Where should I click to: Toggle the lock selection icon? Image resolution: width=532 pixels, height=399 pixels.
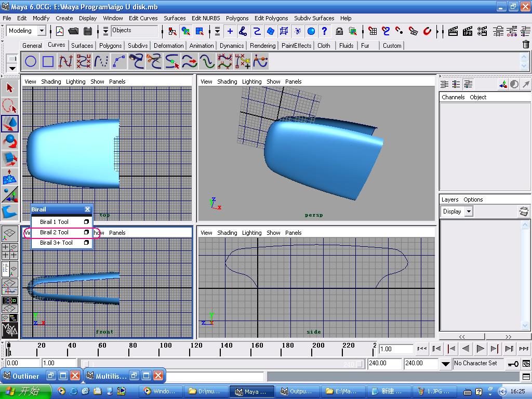[339, 31]
